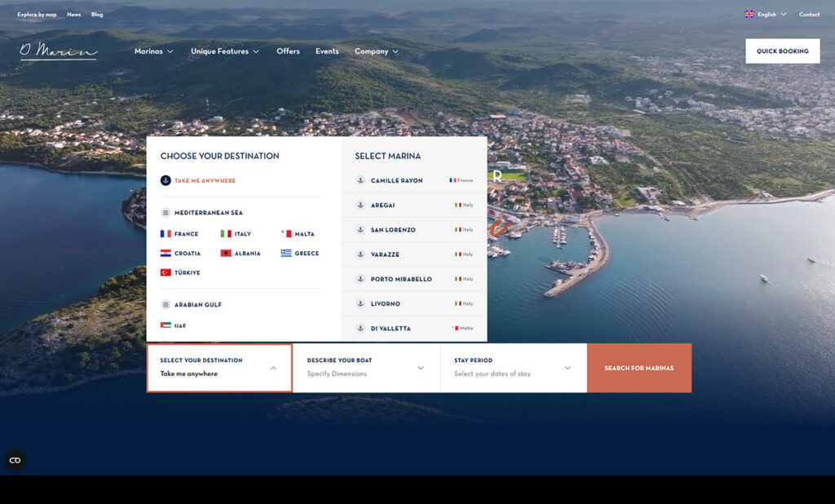Open the accessibility widget in the bottom corner
Screen dimensions: 835x504
tap(15, 461)
